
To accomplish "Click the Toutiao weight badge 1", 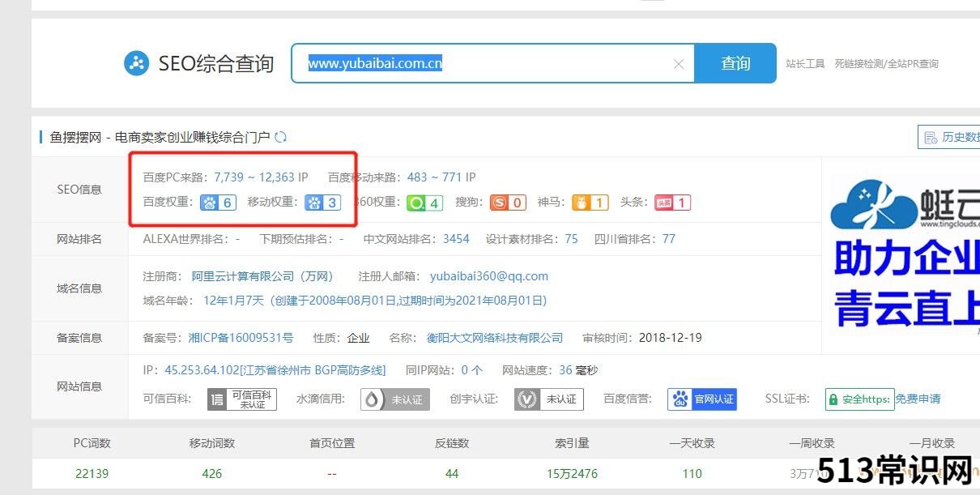I will pyautogui.click(x=672, y=203).
